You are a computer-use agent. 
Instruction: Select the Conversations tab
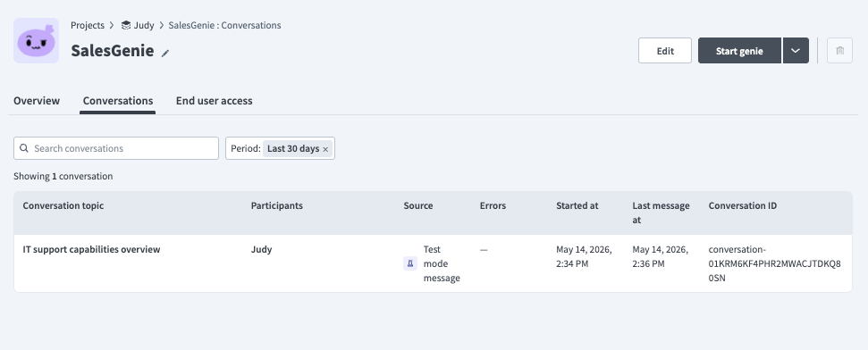[x=118, y=101]
